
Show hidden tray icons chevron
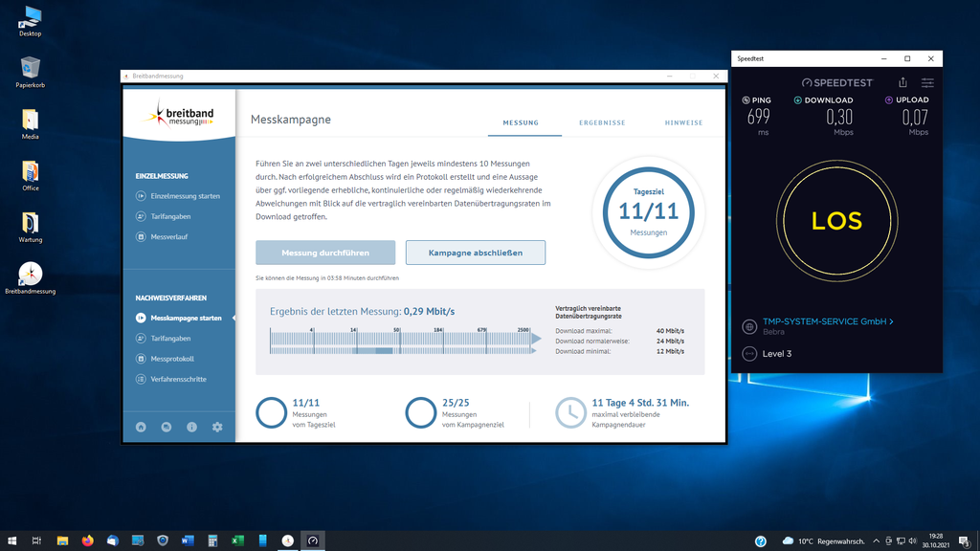point(877,541)
